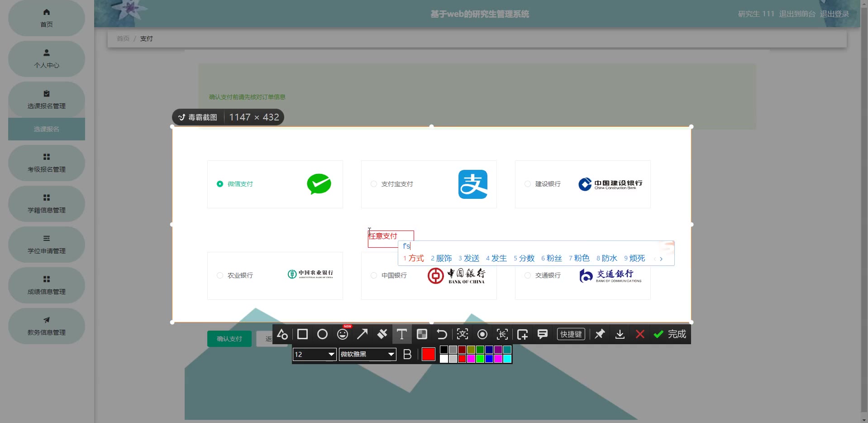Pick the olive color swatch
868x423 pixels.
point(471,350)
